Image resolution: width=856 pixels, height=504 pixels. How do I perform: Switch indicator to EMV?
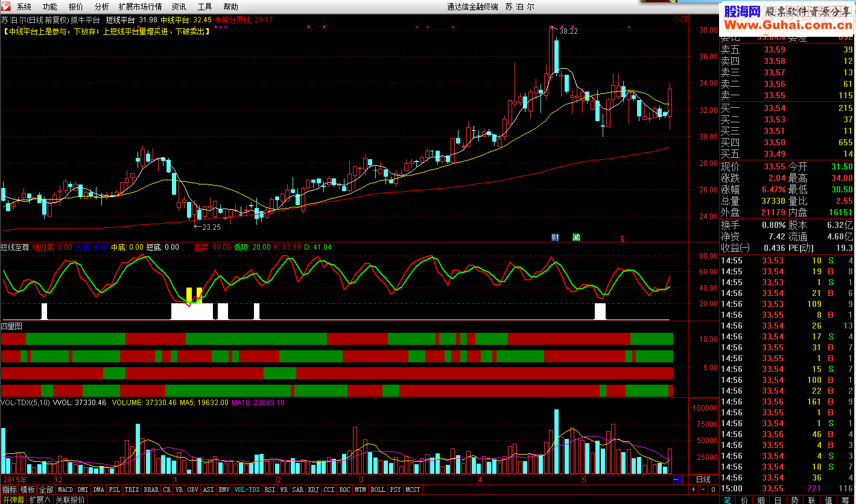tap(224, 490)
